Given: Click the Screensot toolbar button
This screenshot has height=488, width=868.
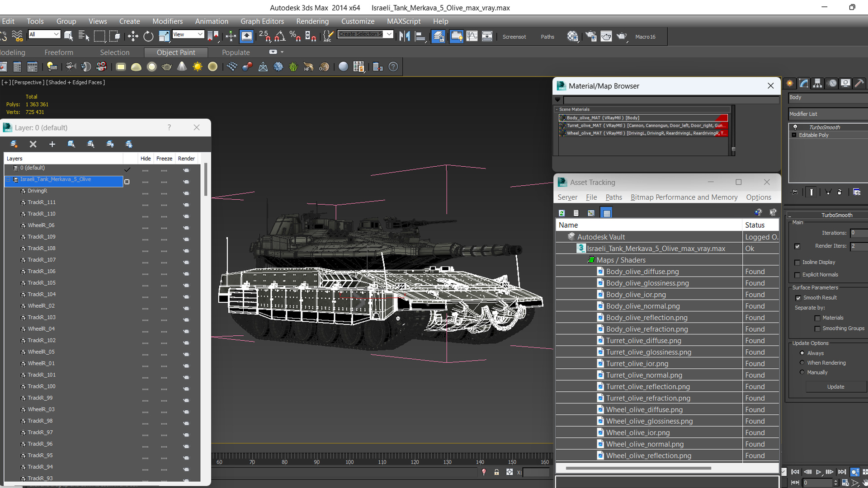Looking at the screenshot, I should (514, 37).
